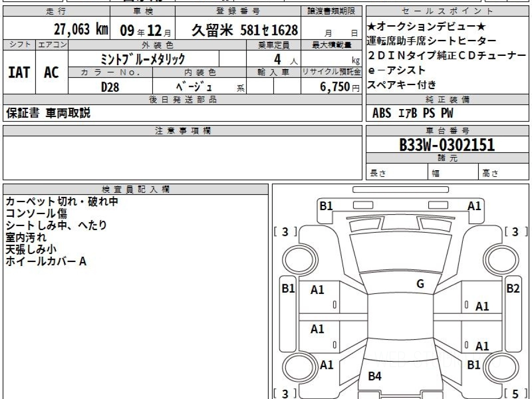Select the inspection date 09年12月
The width and height of the screenshot is (532, 399).
click(146, 31)
